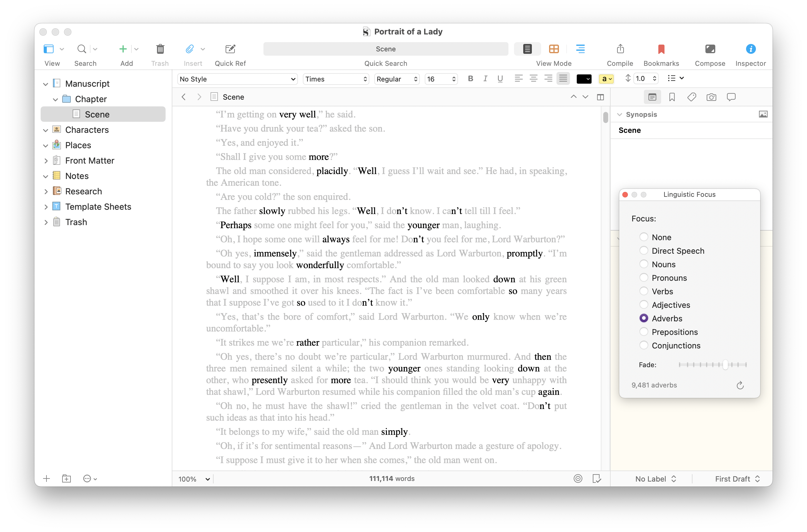Apply bold formatting to text
Screen dimensions: 807x532
[x=470, y=79]
